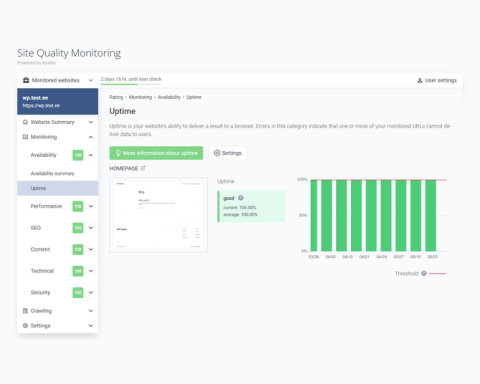Image resolution: width=480 pixels, height=384 pixels.
Task: Open User settings
Action: point(437,80)
